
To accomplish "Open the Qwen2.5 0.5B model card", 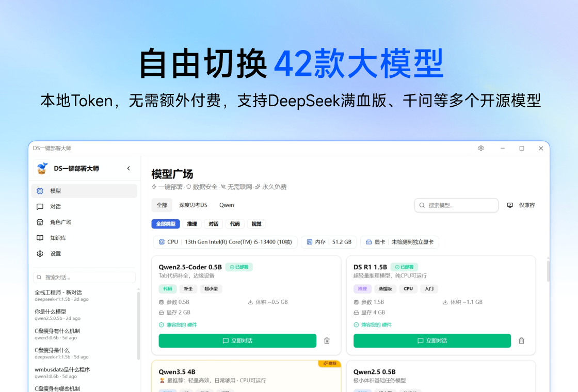I will click(x=441, y=376).
